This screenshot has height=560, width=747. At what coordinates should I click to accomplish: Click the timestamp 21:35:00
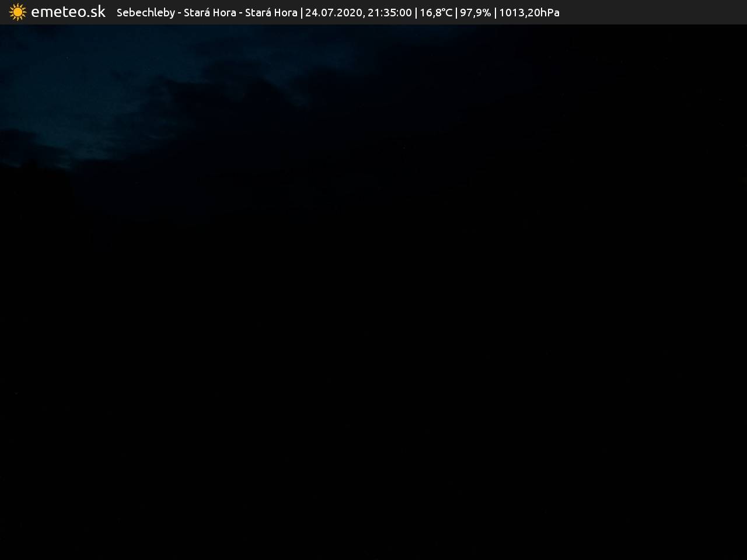pyautogui.click(x=389, y=13)
